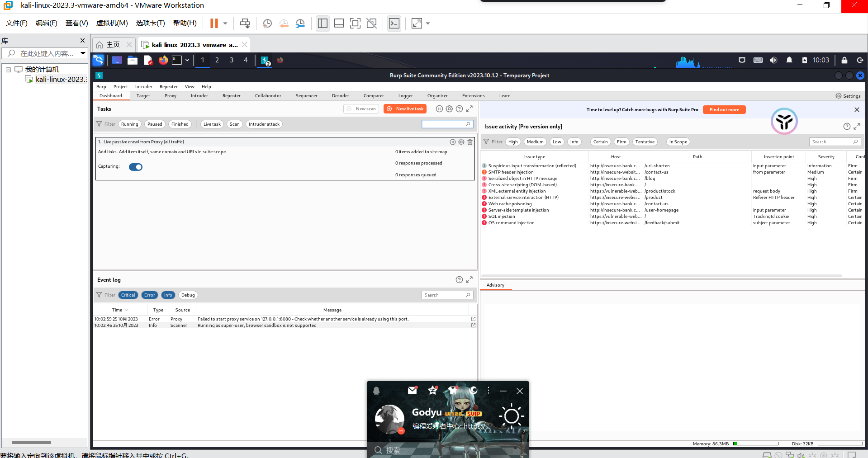The height and width of the screenshot is (458, 868).
Task: Click Find out more button
Action: [x=724, y=110]
